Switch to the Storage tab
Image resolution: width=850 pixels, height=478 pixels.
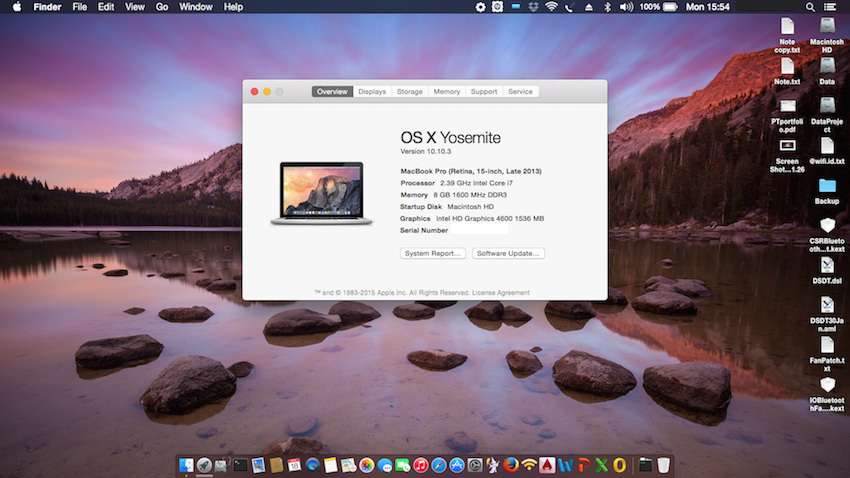(x=409, y=92)
